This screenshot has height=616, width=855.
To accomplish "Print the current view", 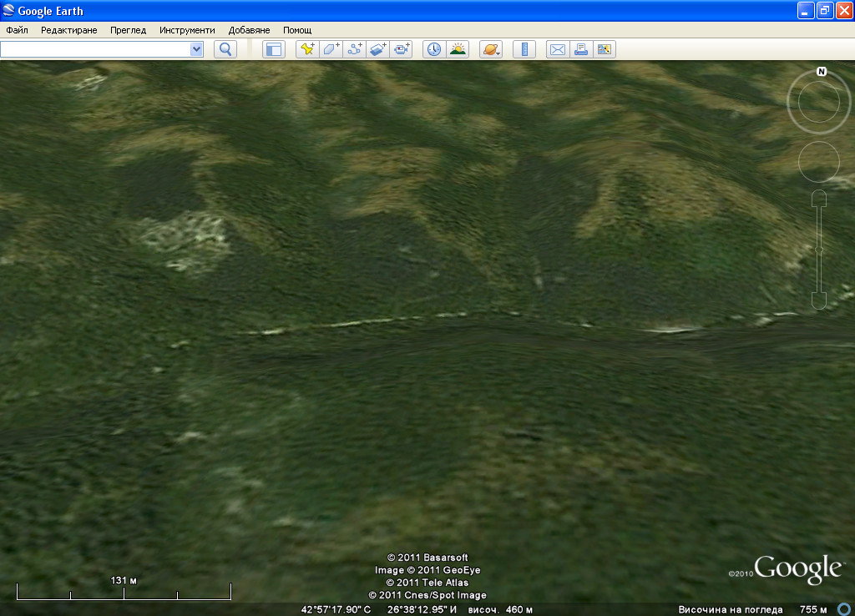I will click(581, 49).
